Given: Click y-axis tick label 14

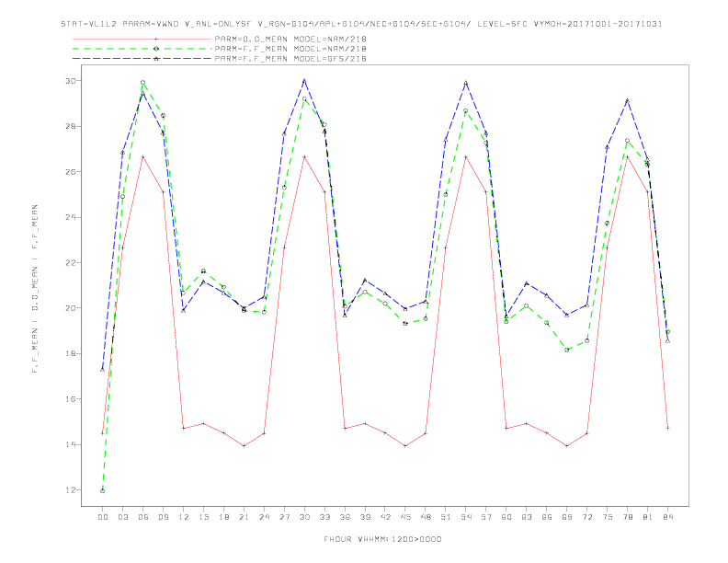Looking at the screenshot, I should coord(70,444).
